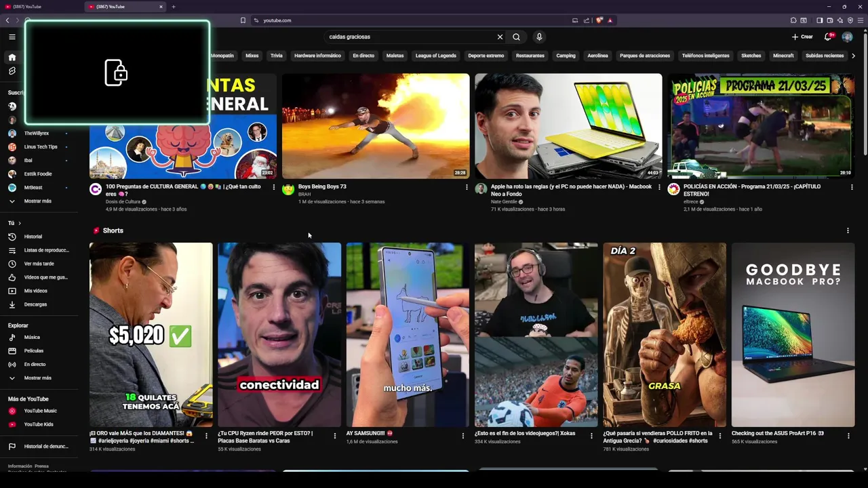Open options menu for Macbook Neo video
The width and height of the screenshot is (868, 488).
point(659,187)
